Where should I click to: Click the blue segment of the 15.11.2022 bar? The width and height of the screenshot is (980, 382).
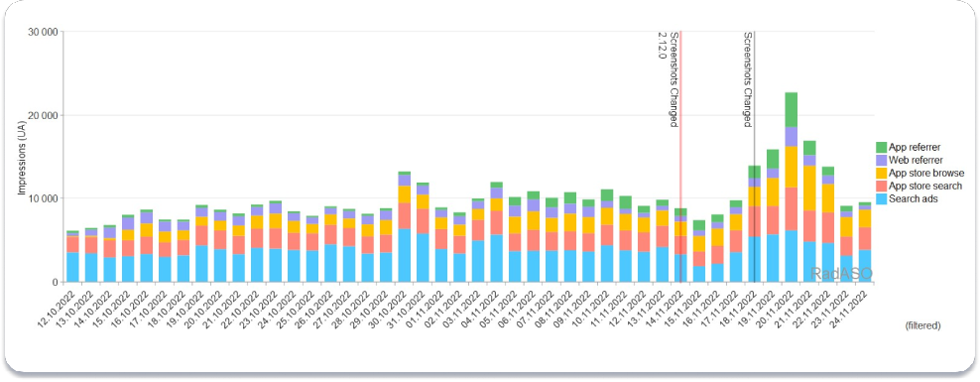click(699, 274)
